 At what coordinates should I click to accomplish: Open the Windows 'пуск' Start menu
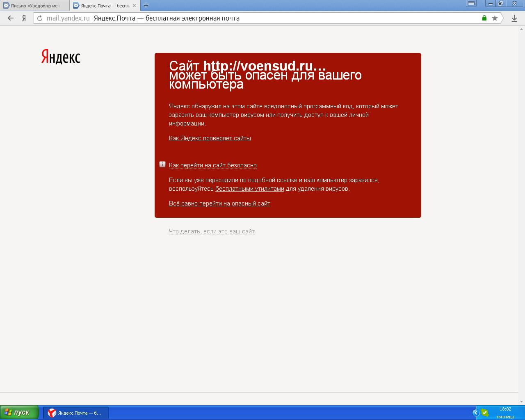[19, 413]
